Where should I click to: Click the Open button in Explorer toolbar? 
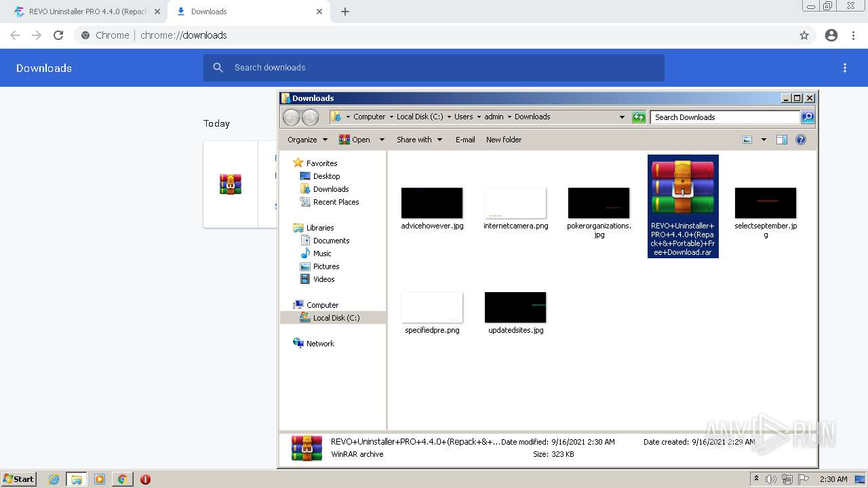tap(355, 140)
